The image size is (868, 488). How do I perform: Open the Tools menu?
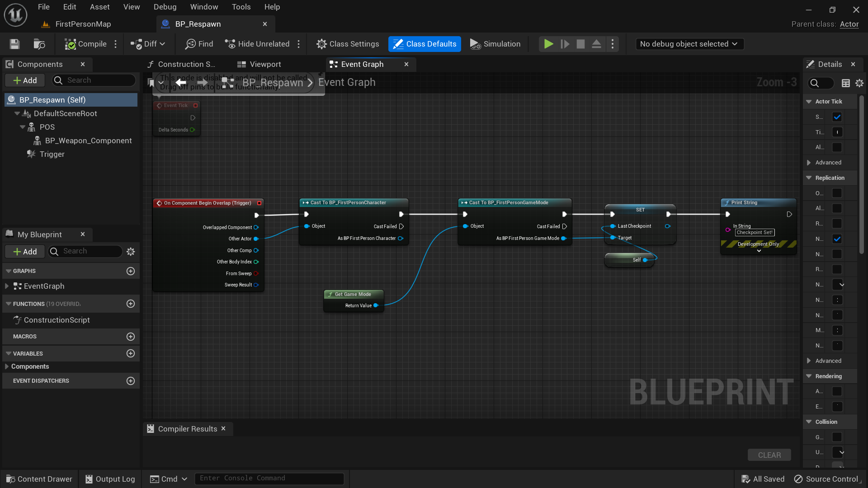coord(241,7)
